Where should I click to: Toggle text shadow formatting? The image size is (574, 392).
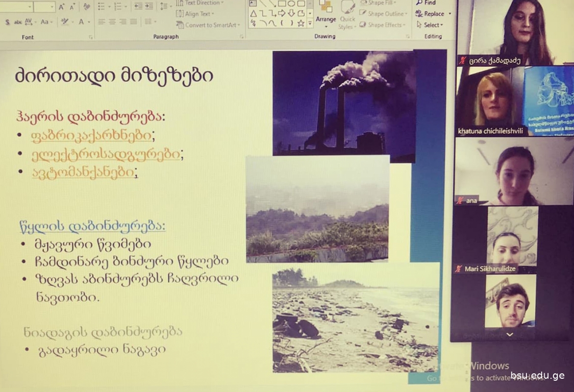point(7,22)
